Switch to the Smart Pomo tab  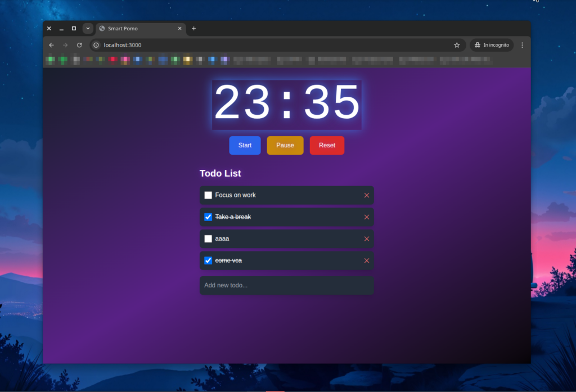(x=138, y=29)
